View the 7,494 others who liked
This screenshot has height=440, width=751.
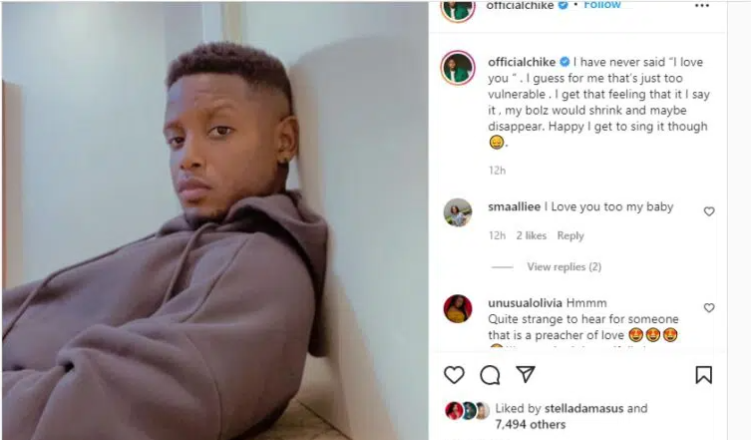click(521, 423)
